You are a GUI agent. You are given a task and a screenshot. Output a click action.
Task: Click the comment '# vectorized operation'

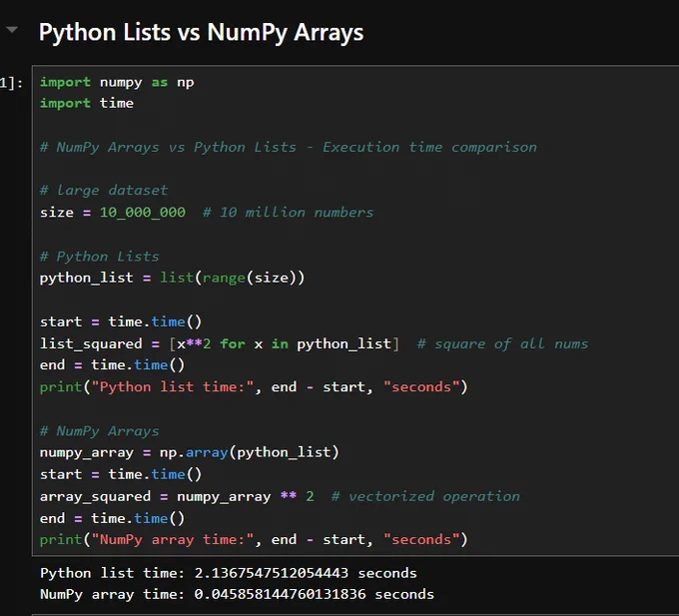click(x=425, y=496)
